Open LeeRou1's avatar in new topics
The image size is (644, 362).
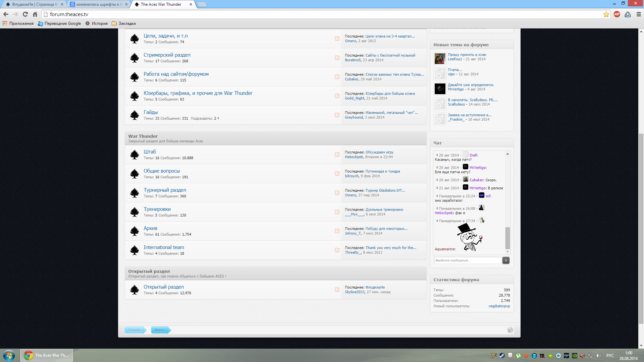440,59
